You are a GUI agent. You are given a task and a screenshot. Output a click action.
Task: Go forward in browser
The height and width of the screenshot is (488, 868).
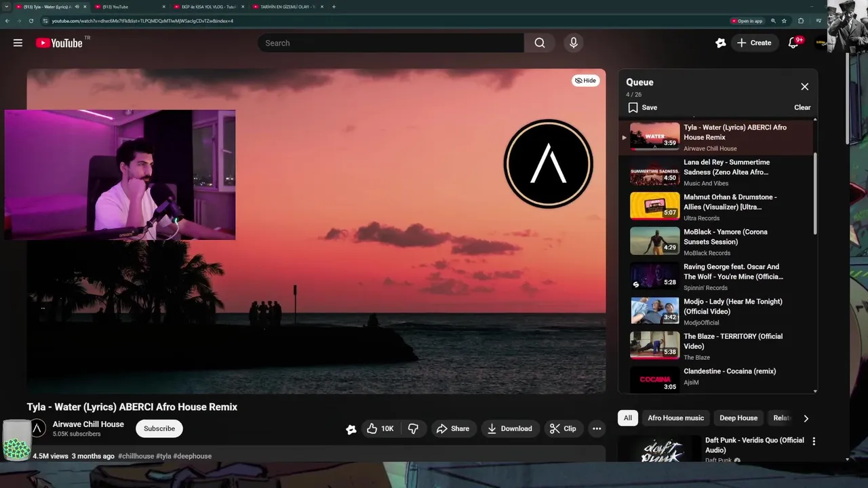[x=20, y=21]
